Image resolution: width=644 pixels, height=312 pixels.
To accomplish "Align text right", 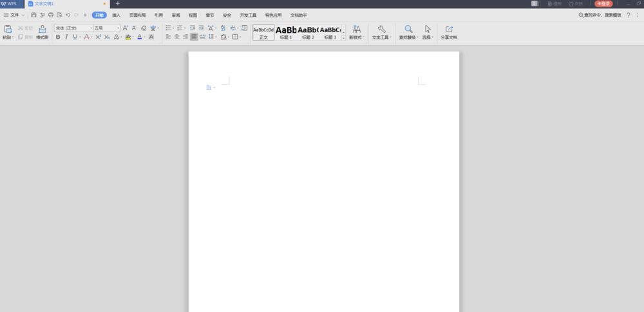I will [x=185, y=37].
